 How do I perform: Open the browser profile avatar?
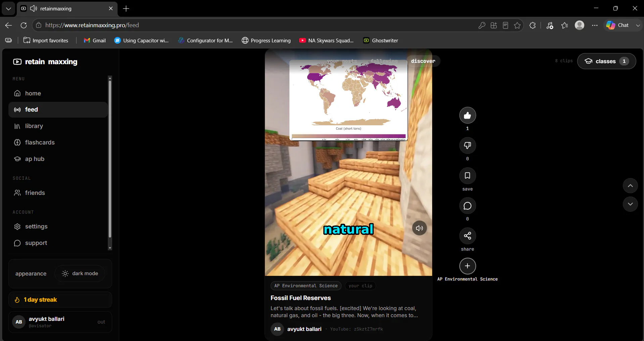[580, 25]
